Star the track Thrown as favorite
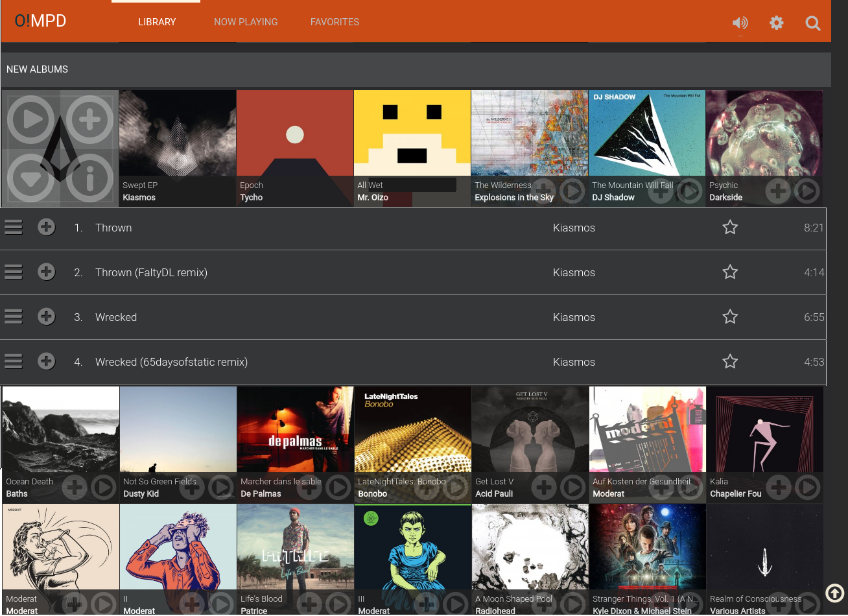The height and width of the screenshot is (616, 848). [x=730, y=227]
